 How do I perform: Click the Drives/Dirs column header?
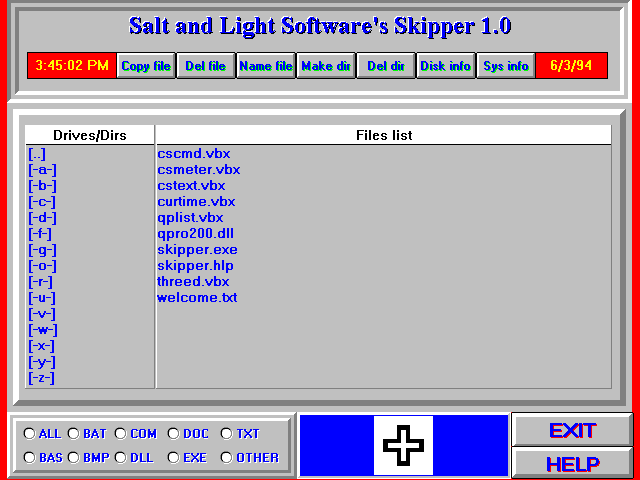point(90,135)
